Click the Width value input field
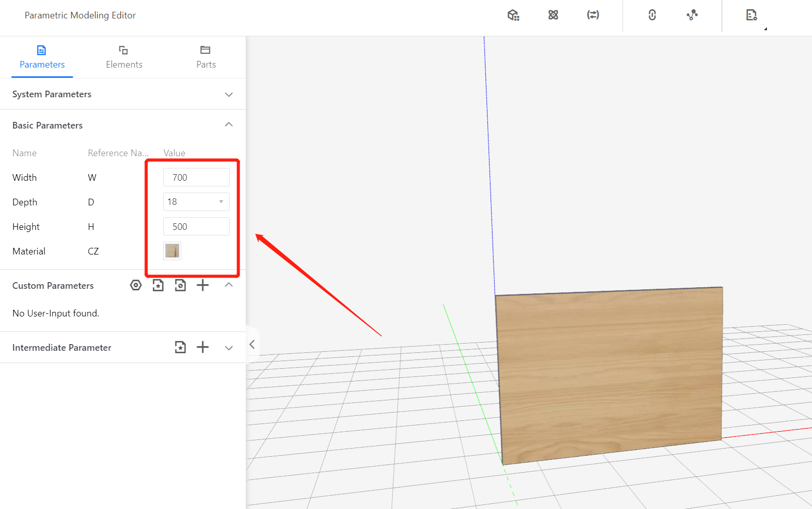This screenshot has height=509, width=812. pyautogui.click(x=197, y=177)
